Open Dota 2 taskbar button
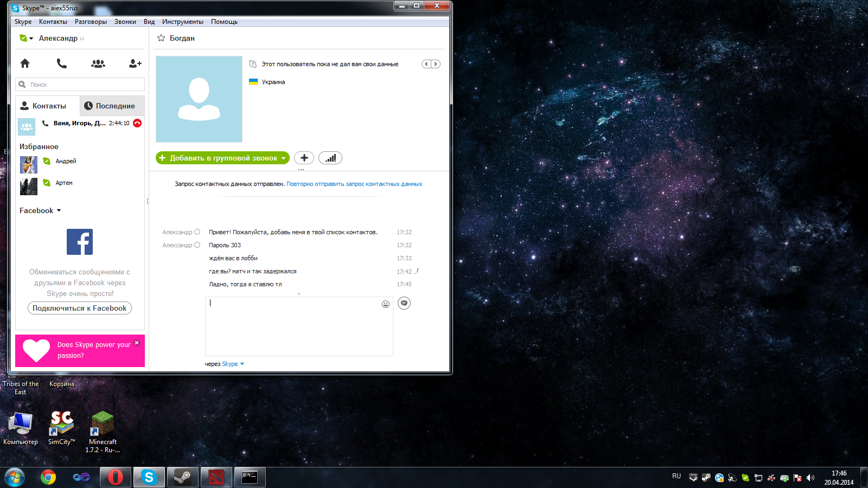The width and height of the screenshot is (868, 488). coord(216,477)
